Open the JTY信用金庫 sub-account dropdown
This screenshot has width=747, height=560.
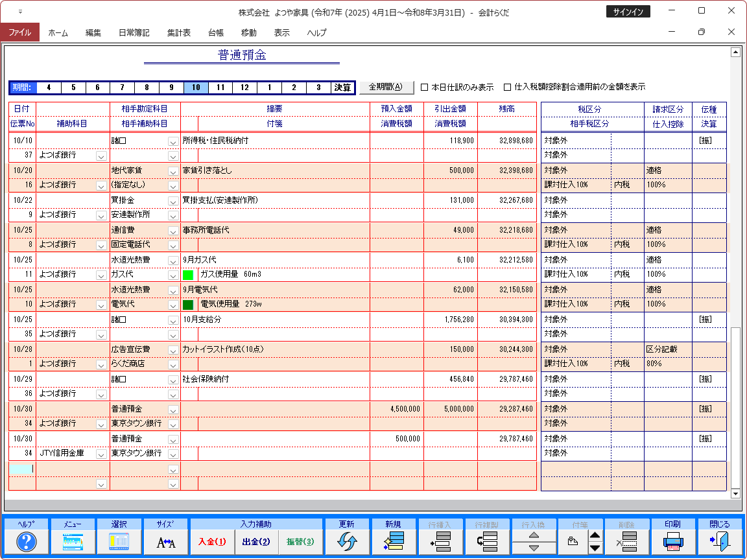click(x=101, y=454)
